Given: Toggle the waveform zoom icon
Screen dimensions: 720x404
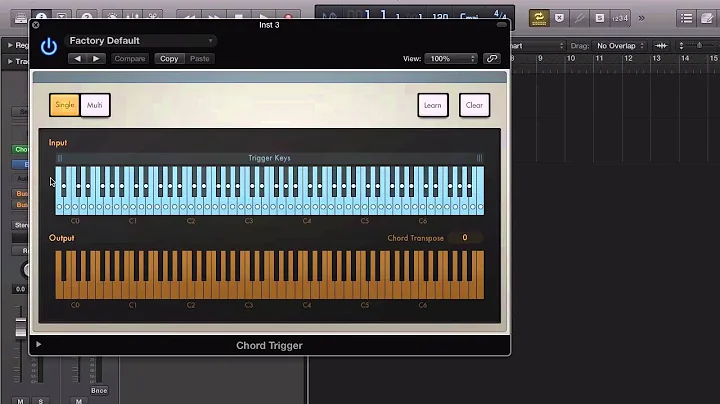Looking at the screenshot, I should pos(661,46).
